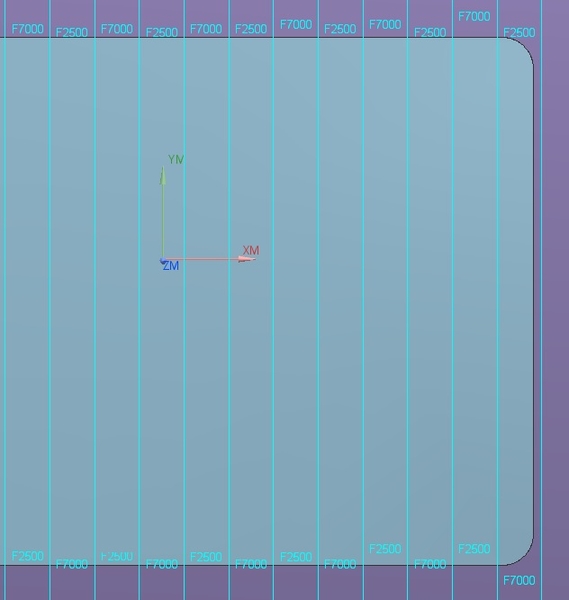
Task: Click the red X-axis shaft line
Action: coord(201,259)
